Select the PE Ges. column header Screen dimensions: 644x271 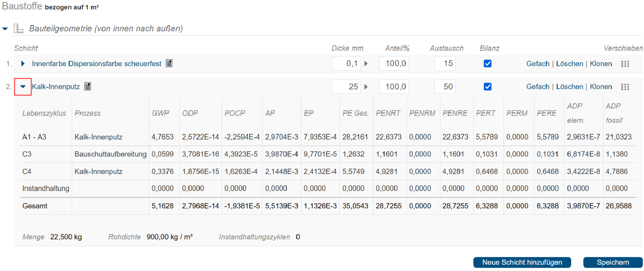click(355, 113)
